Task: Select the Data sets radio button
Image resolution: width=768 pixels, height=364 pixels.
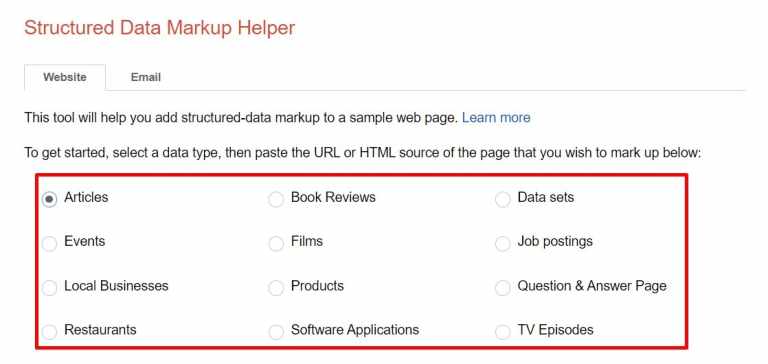Action: point(503,199)
